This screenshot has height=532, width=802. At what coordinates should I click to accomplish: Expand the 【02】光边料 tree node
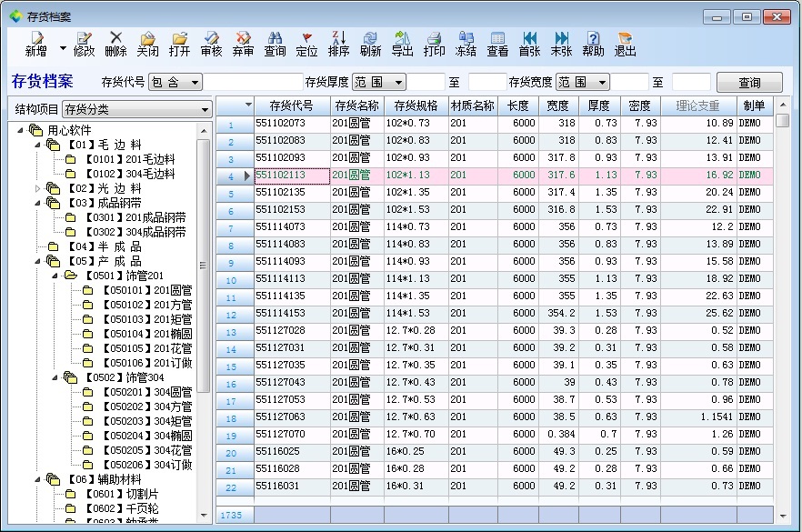38,188
